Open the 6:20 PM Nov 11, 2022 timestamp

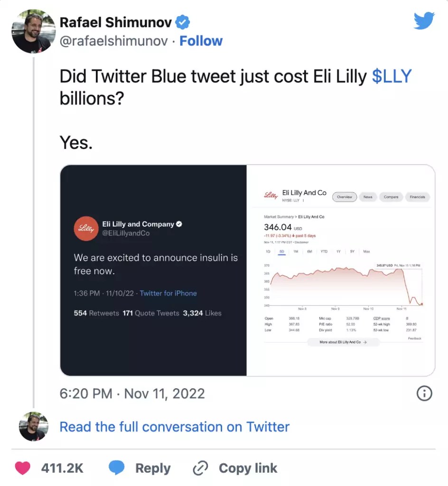[132, 393]
